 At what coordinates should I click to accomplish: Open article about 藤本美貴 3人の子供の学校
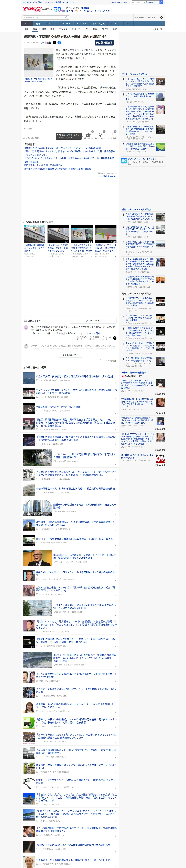pos(75,706)
